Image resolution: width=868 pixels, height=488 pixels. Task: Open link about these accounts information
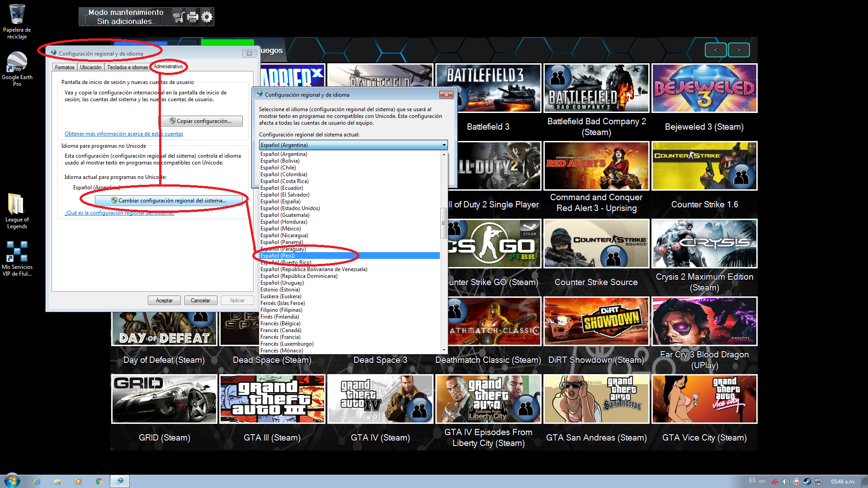[x=124, y=134]
